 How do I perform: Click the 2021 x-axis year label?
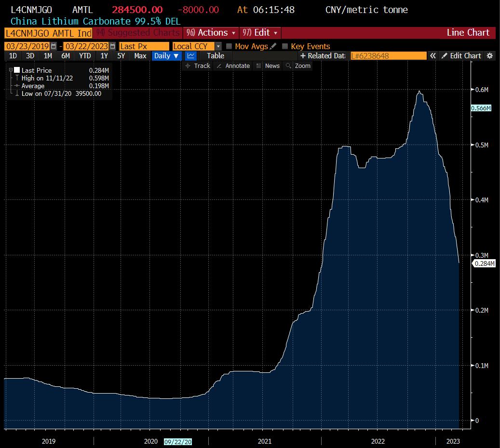(x=265, y=441)
